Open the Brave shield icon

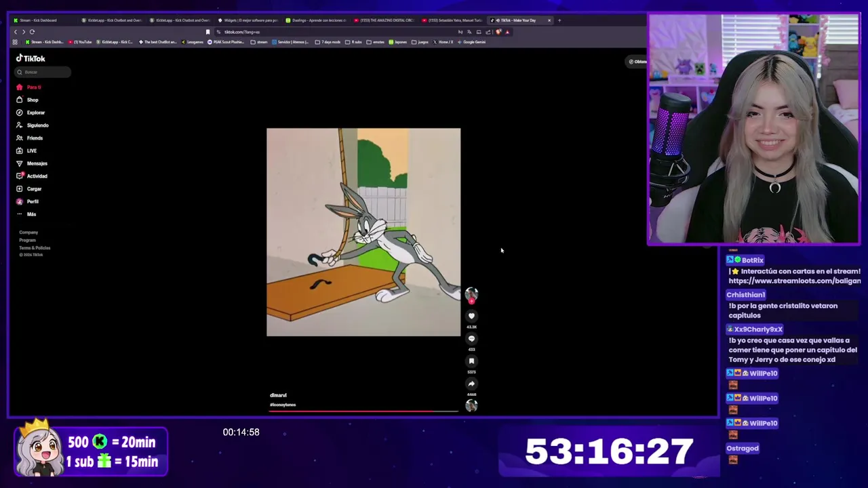(498, 32)
